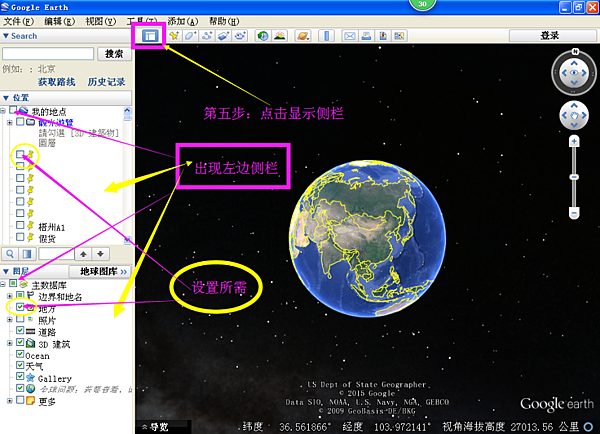Screen dimensions: 600x434
Task: Click the move joystick hand control
Action: [574, 115]
